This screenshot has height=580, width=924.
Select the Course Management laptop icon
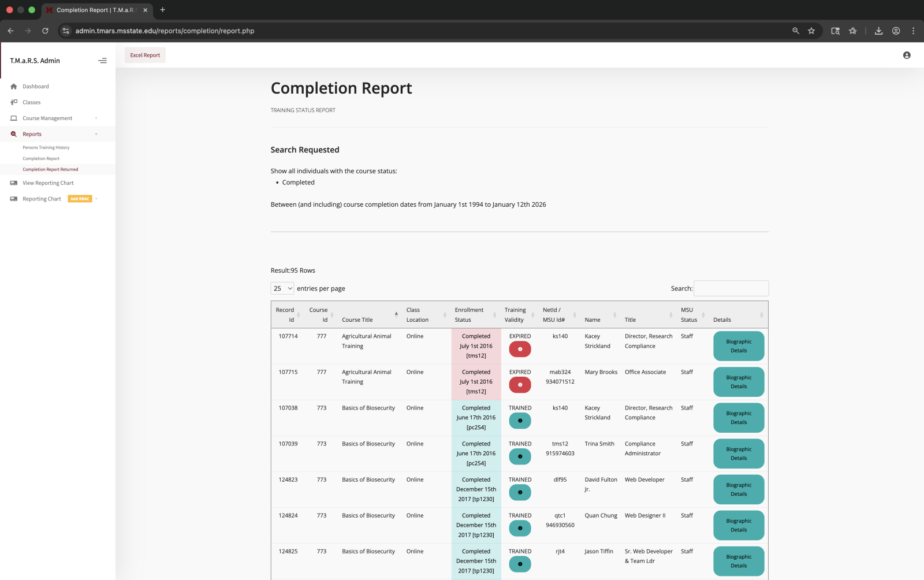pos(13,118)
